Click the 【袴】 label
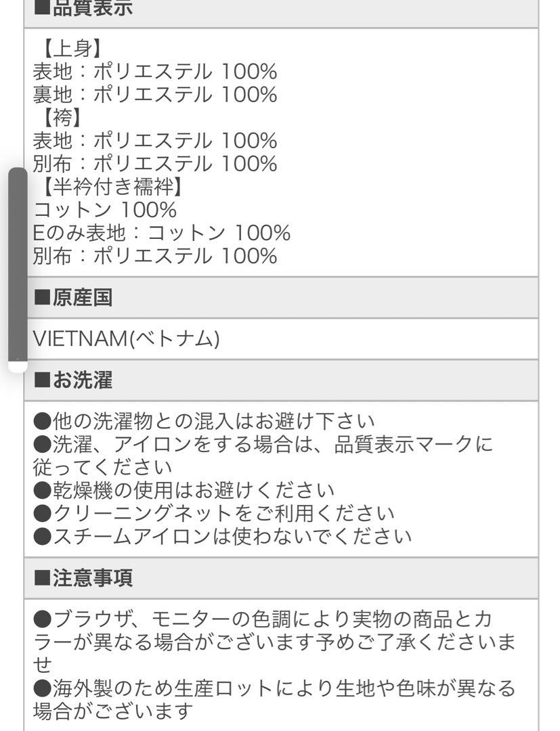The width and height of the screenshot is (560, 731). tap(61, 118)
